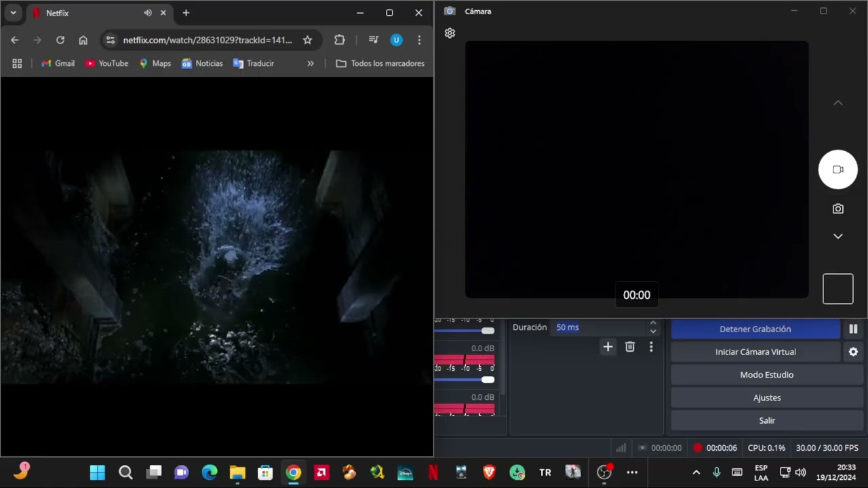Enable Modo Estudio in OBS
868x488 pixels.
coord(766,375)
